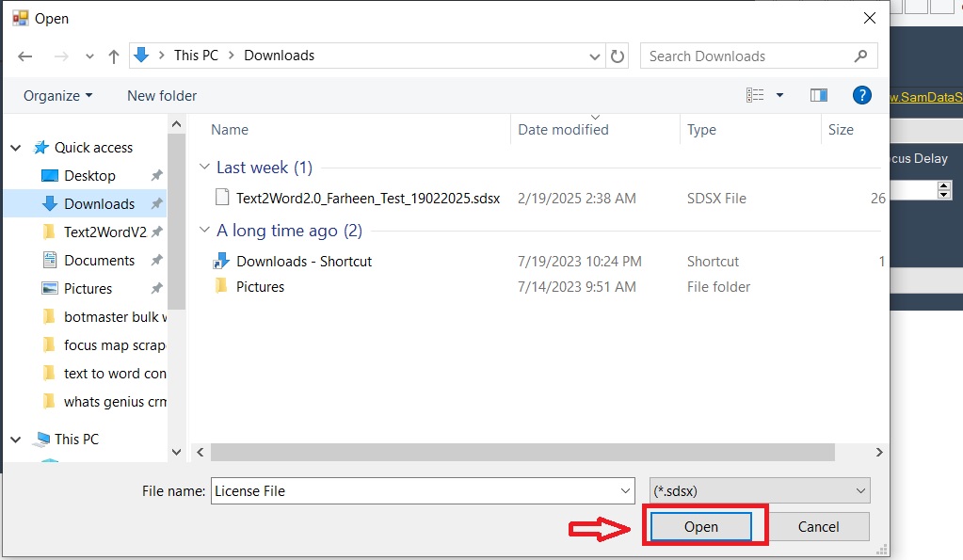The height and width of the screenshot is (560, 963).
Task: Go back using the Back arrow
Action: click(25, 56)
